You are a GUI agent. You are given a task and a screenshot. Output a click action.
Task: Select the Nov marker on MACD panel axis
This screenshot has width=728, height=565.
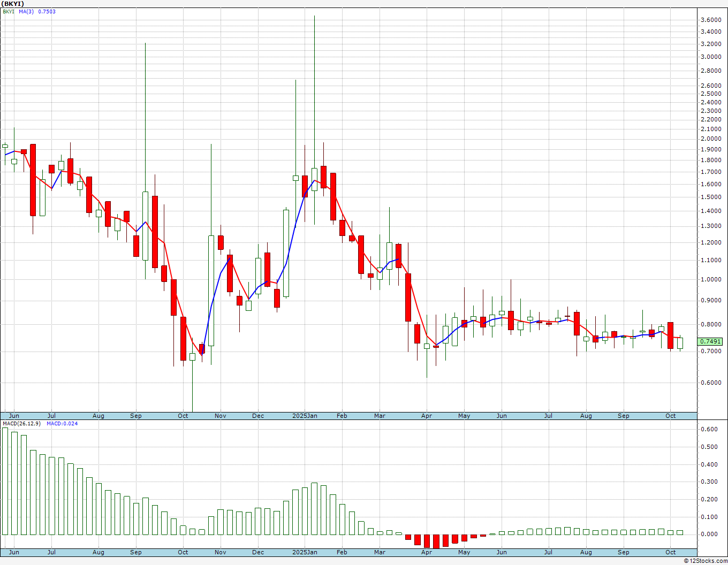[220, 552]
